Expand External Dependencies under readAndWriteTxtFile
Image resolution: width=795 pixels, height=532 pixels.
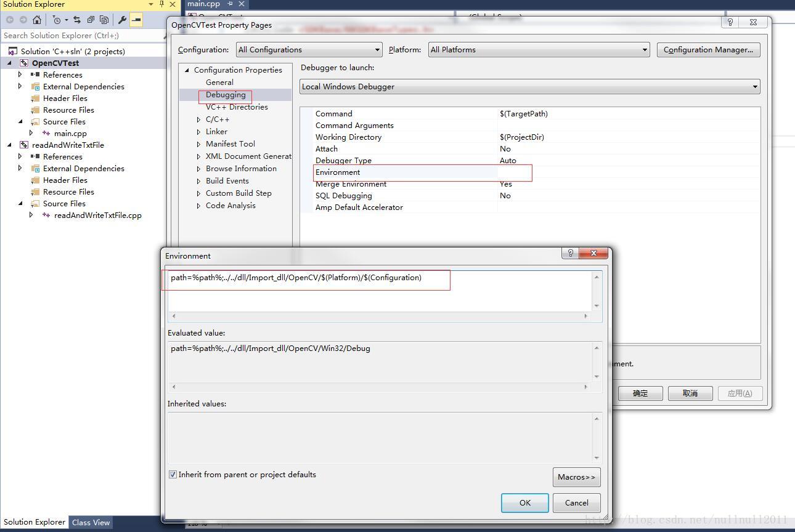tap(20, 168)
